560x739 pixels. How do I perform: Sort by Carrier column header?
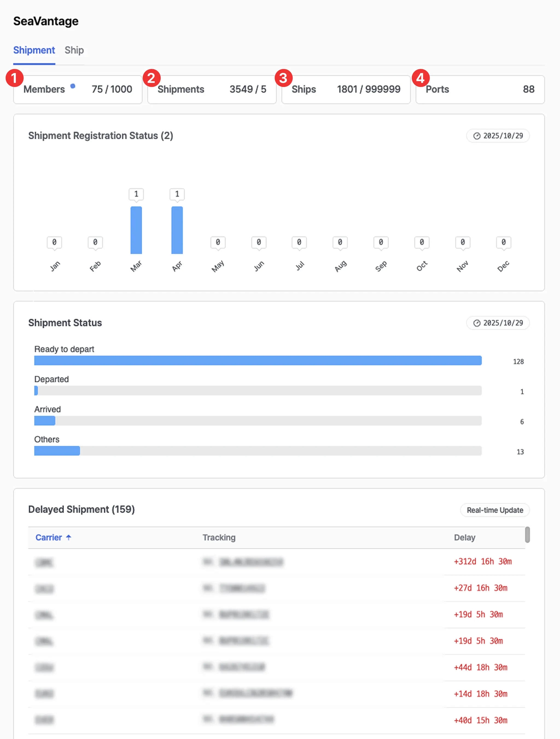pyautogui.click(x=49, y=538)
